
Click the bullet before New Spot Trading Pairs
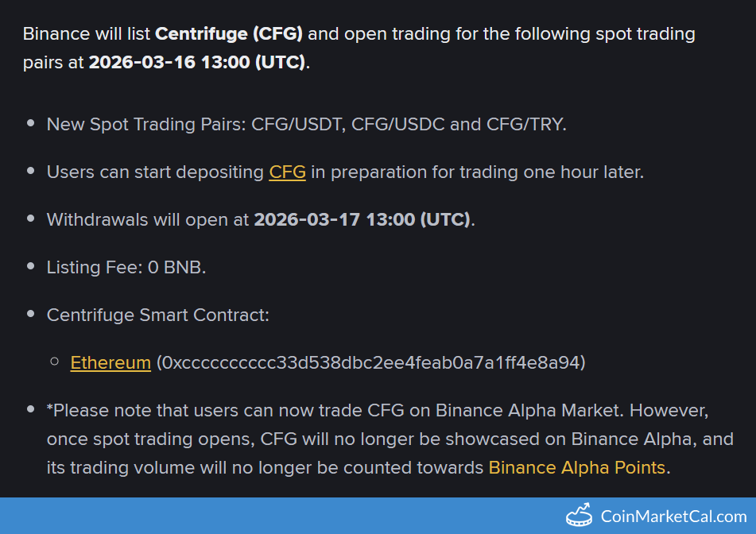31,123
